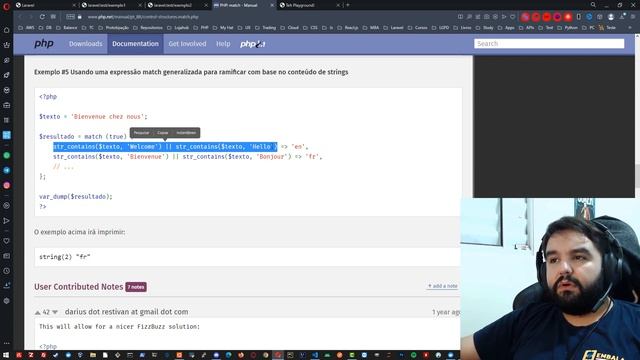Open the Prototipação bookmarks folder
This screenshot has width=640, height=360.
pos(113,28)
